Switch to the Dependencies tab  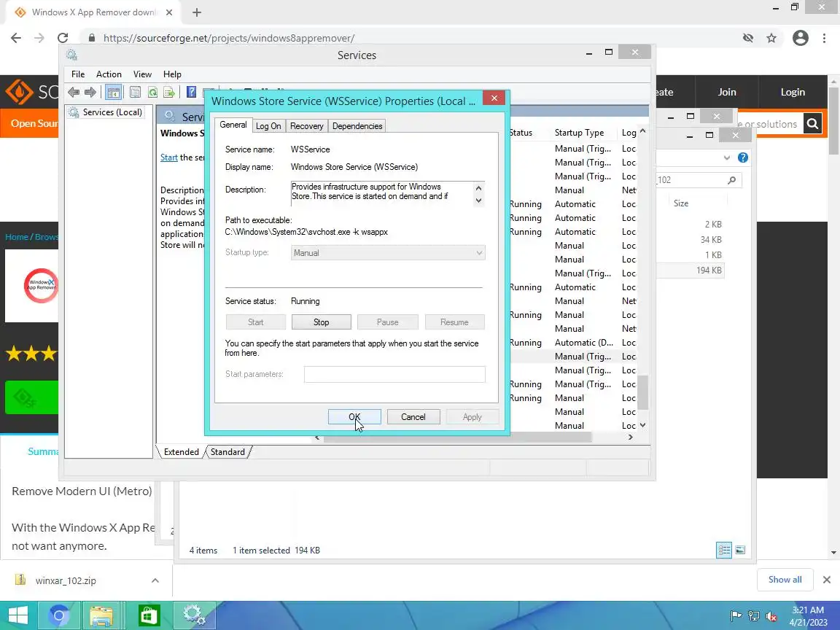click(357, 126)
